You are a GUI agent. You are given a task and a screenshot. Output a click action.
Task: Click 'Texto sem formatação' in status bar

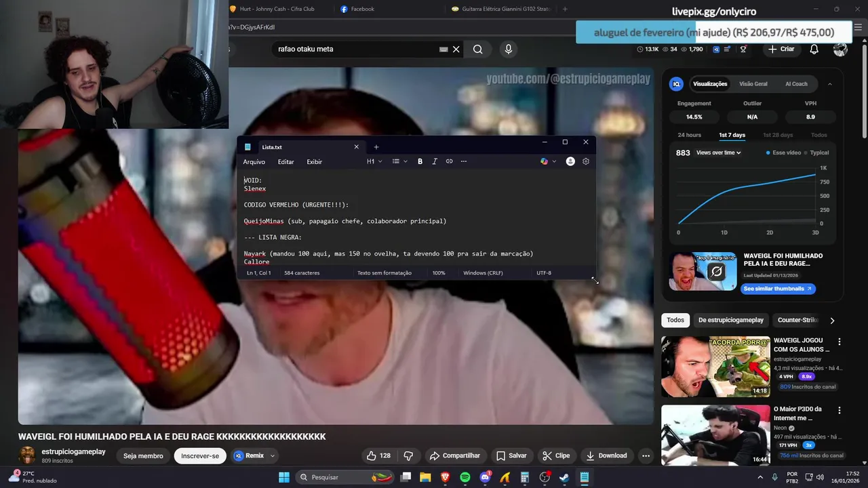pyautogui.click(x=384, y=273)
